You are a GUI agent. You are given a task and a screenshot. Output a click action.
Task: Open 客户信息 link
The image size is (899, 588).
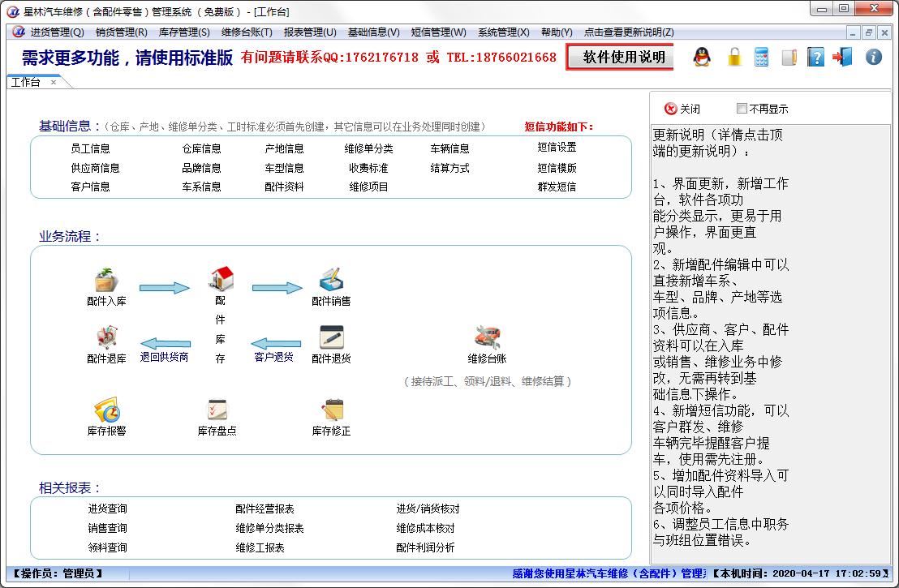tap(90, 187)
